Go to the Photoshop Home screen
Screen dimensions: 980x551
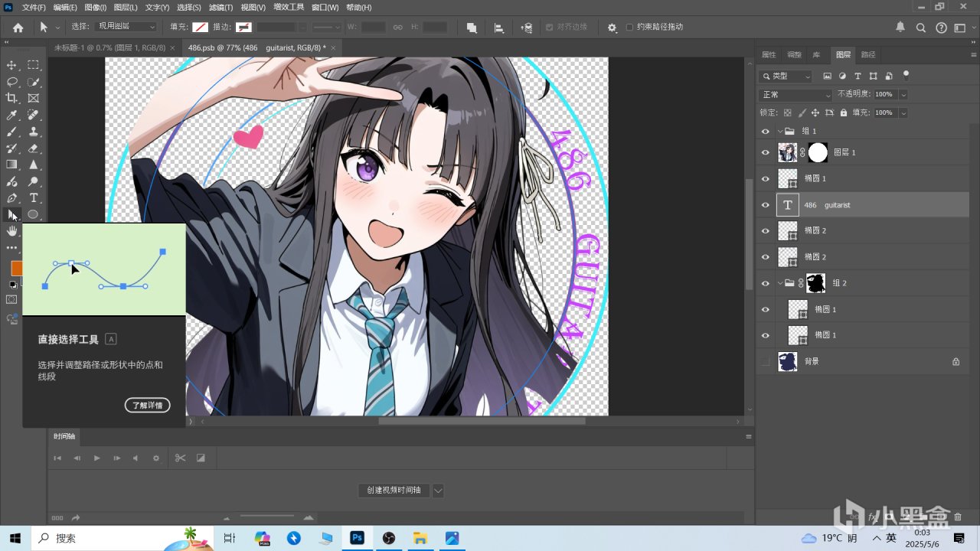point(18,28)
